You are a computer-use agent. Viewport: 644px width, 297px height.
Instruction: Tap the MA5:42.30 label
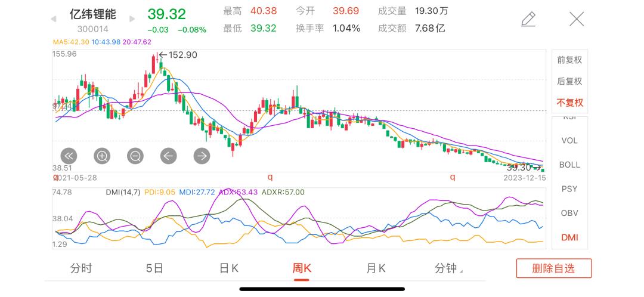(71, 42)
